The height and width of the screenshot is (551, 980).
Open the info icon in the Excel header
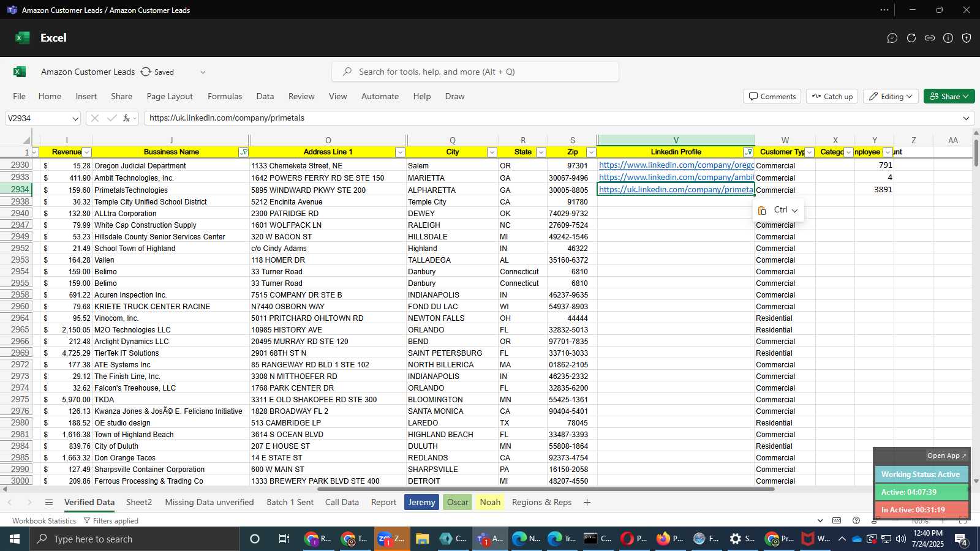(x=948, y=38)
